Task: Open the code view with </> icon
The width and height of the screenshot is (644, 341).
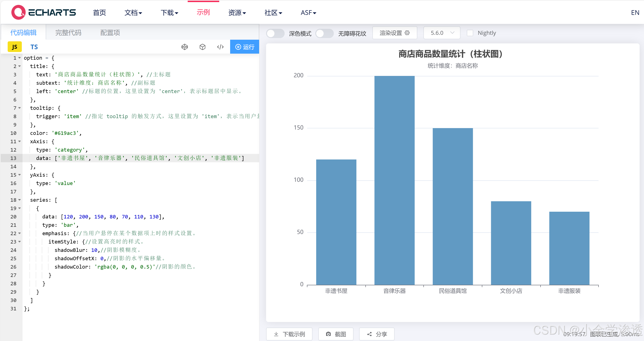Action: click(220, 47)
